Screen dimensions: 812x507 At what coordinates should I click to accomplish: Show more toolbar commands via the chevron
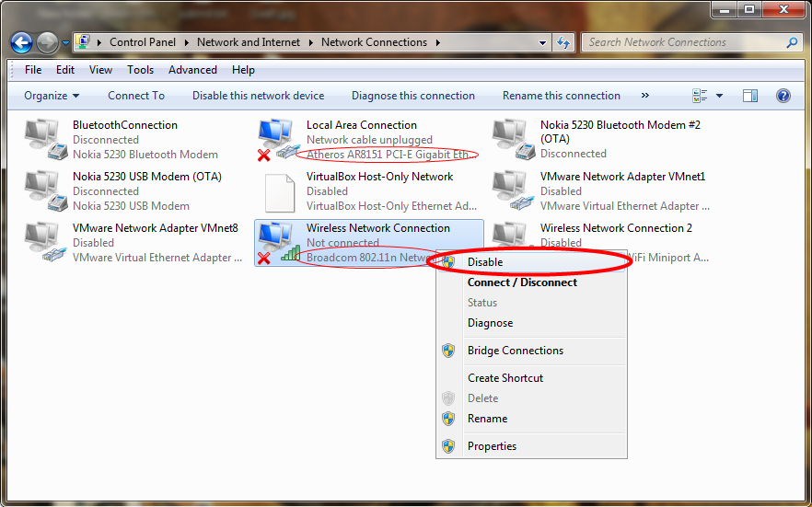click(x=645, y=95)
